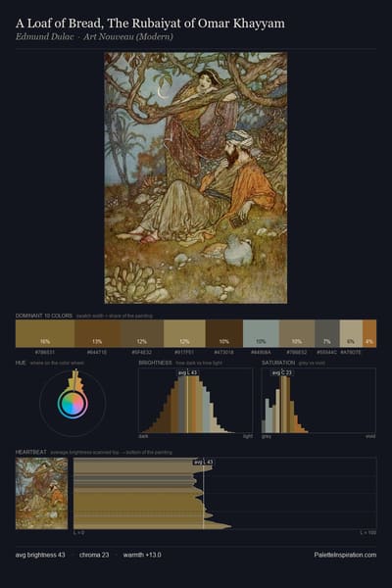The height and width of the screenshot is (588, 392).
Task: Click the heartbeat 'avg L 43' marker
Action: [x=203, y=462]
